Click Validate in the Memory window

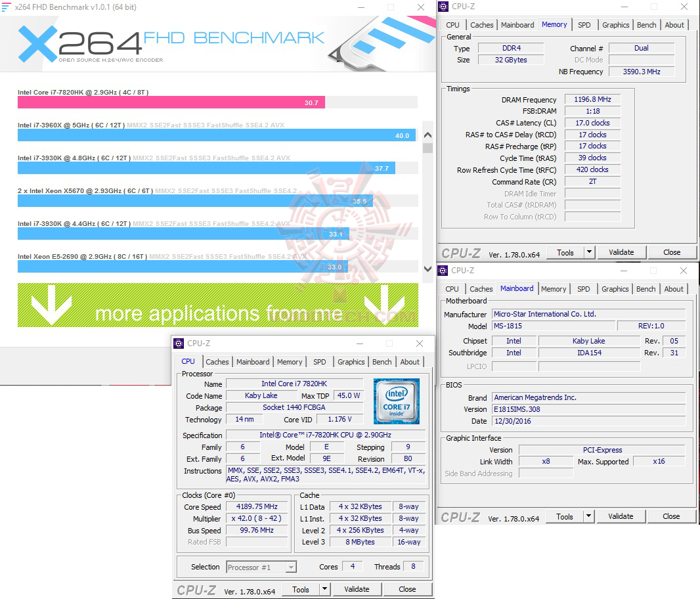[x=621, y=252]
